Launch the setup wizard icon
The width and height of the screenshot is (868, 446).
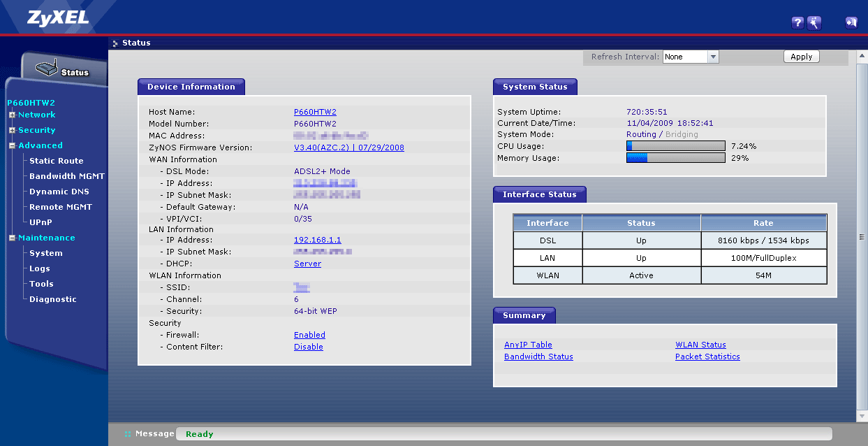(x=814, y=22)
